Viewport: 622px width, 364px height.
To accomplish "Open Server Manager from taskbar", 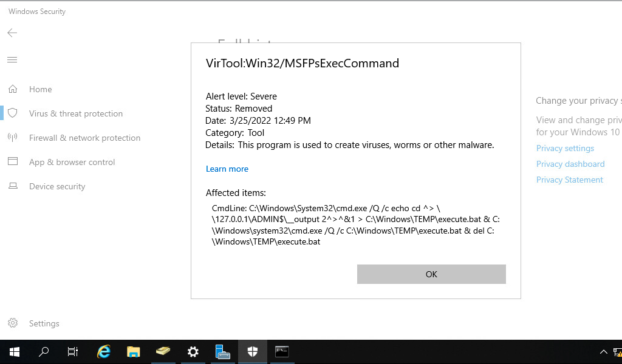I will (222, 352).
